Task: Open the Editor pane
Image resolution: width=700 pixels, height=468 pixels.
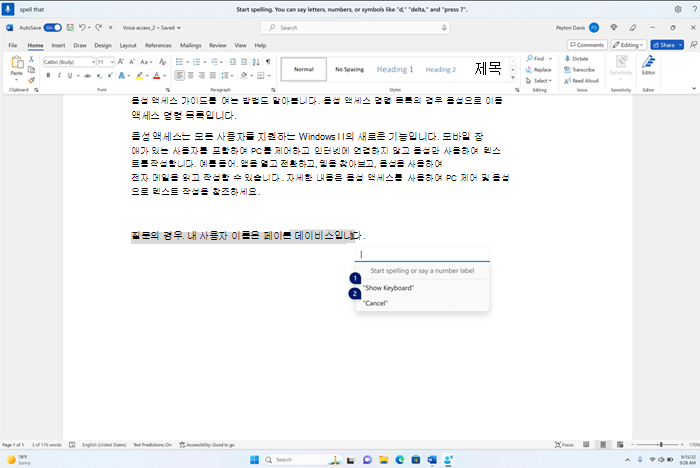Action: [x=648, y=65]
